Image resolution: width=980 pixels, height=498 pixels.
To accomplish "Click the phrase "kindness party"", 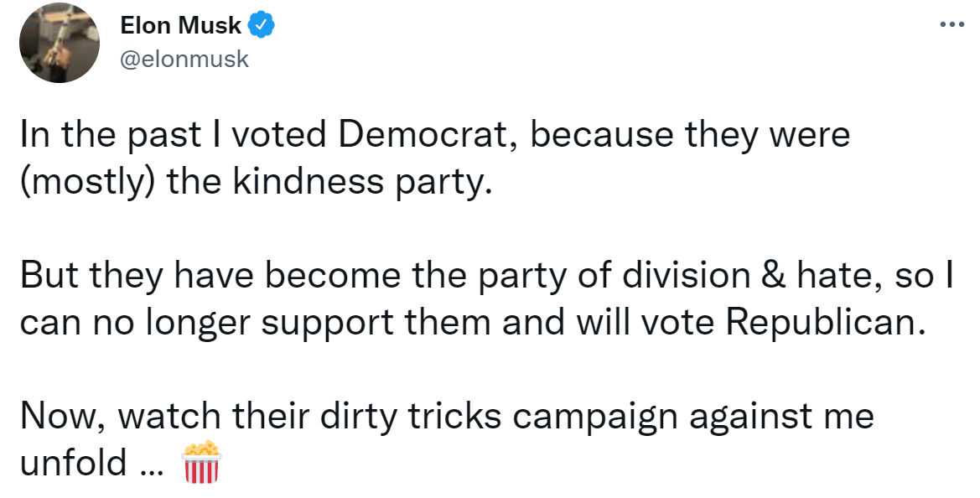I will [x=359, y=183].
